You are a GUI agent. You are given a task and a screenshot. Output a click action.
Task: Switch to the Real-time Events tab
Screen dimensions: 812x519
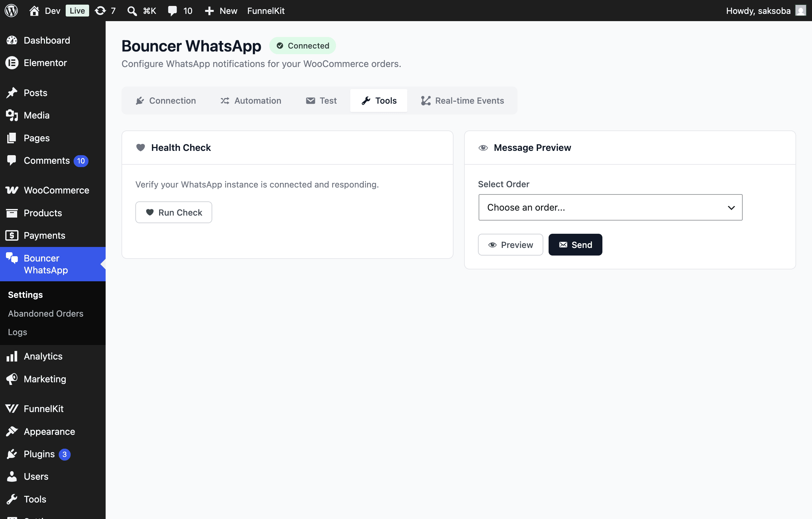pos(462,100)
